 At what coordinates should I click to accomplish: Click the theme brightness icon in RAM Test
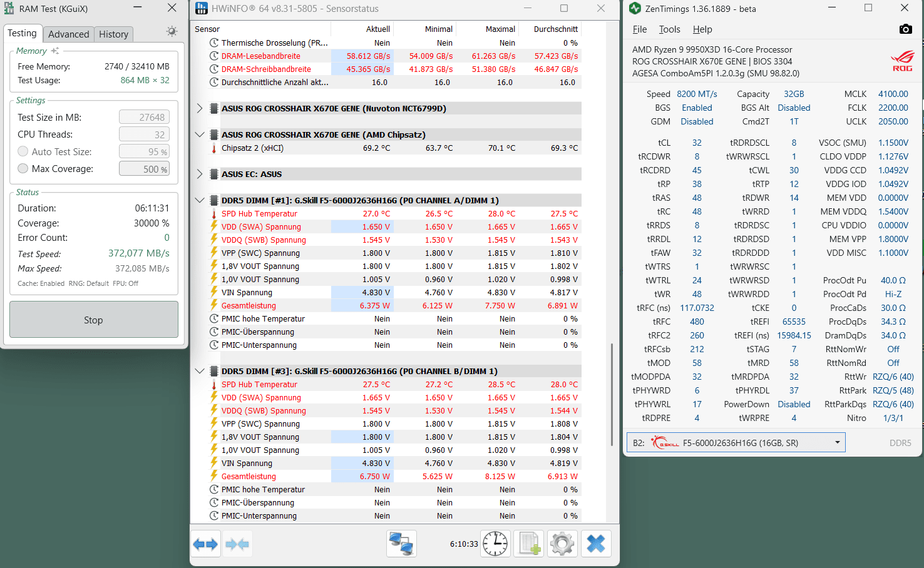coord(172,31)
